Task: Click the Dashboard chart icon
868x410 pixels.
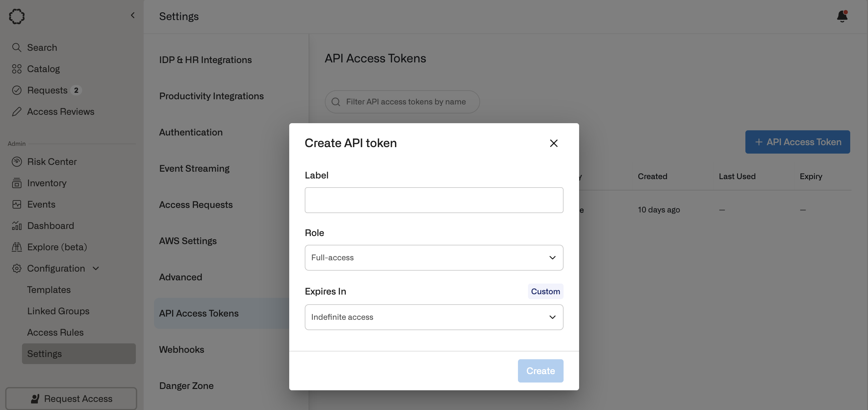Action: [16, 226]
